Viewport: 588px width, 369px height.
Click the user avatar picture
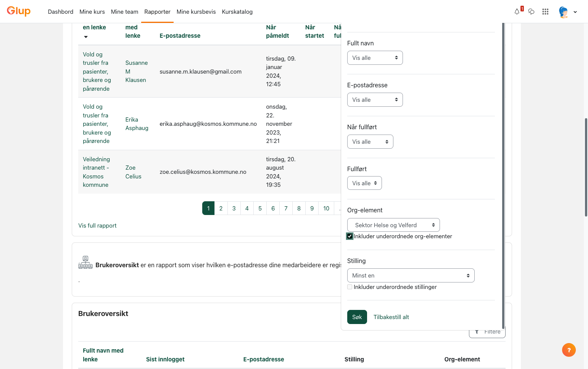coord(564,12)
